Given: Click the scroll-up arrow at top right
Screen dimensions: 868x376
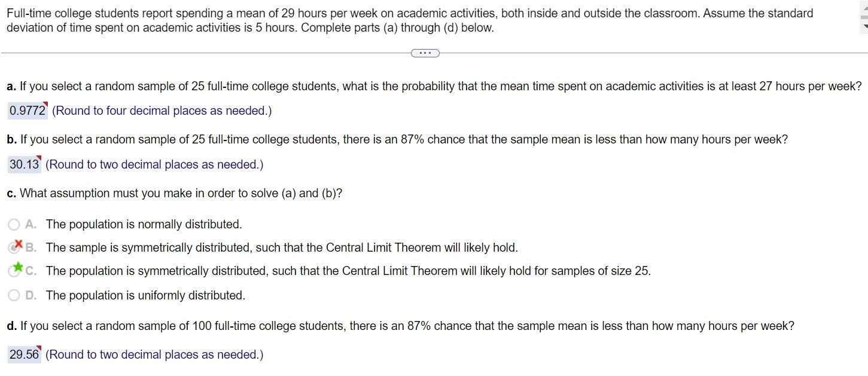Looking at the screenshot, I should click(x=863, y=8).
